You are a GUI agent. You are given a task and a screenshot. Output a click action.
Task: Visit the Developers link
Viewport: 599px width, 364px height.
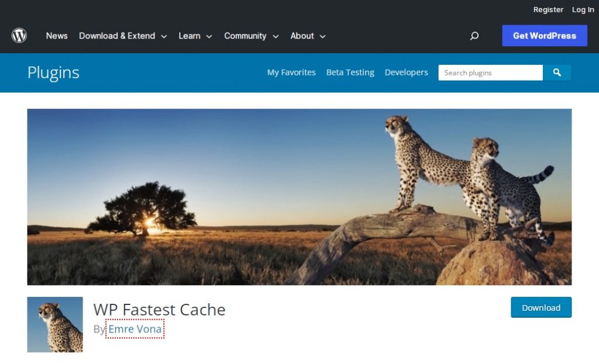pyautogui.click(x=406, y=72)
